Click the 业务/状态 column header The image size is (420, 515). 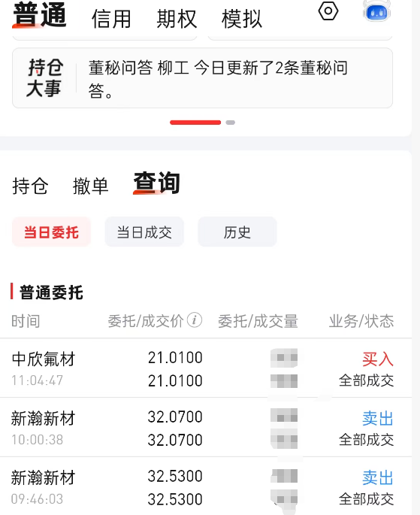point(361,321)
